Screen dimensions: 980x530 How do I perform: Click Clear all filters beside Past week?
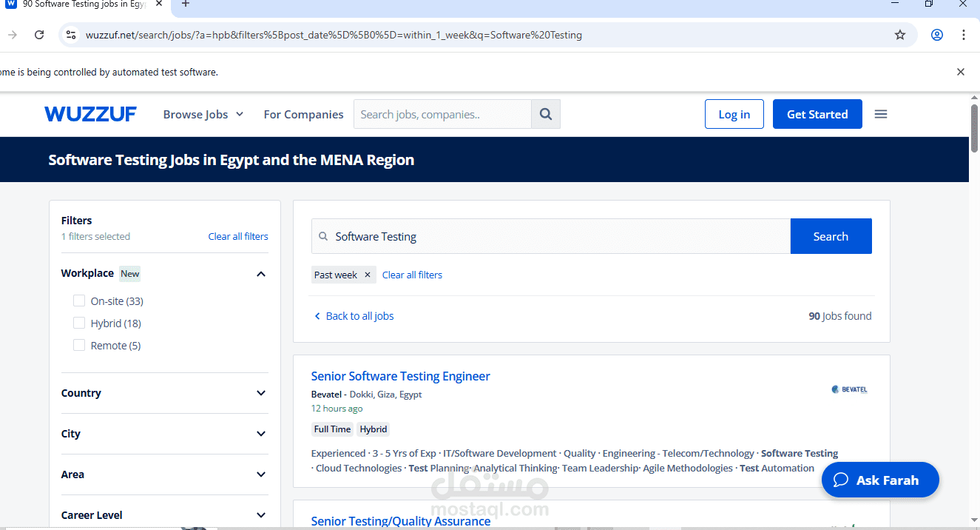coord(412,275)
